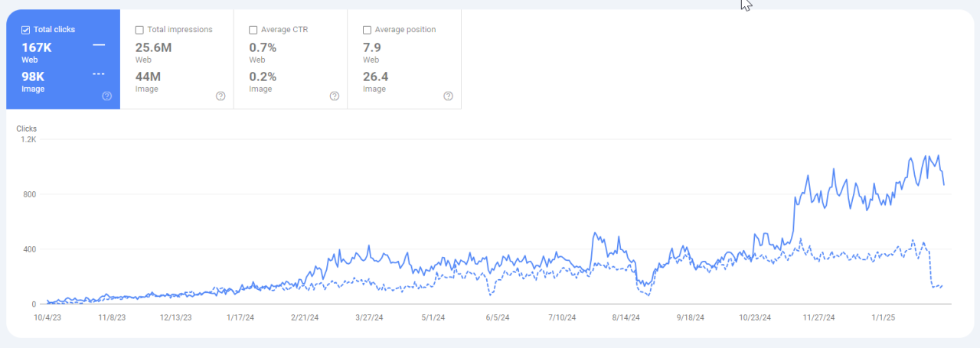Click help icon in Average CTR card
980x348 pixels.
tap(335, 96)
